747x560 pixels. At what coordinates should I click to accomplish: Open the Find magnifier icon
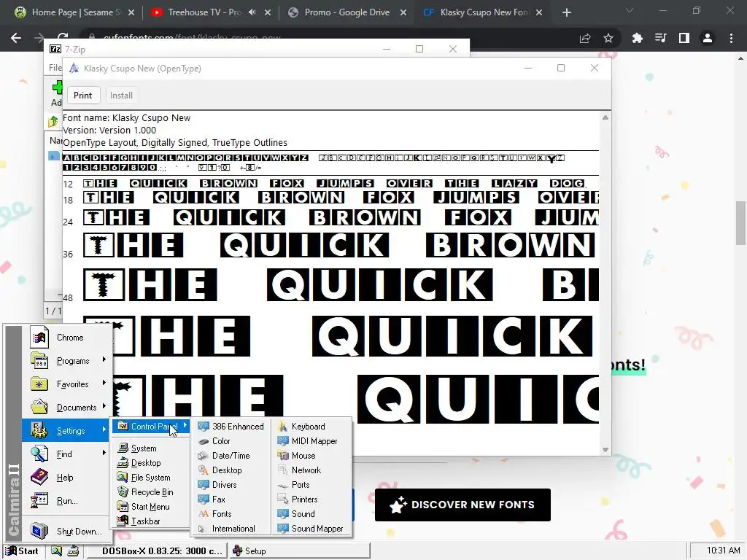[x=39, y=454]
